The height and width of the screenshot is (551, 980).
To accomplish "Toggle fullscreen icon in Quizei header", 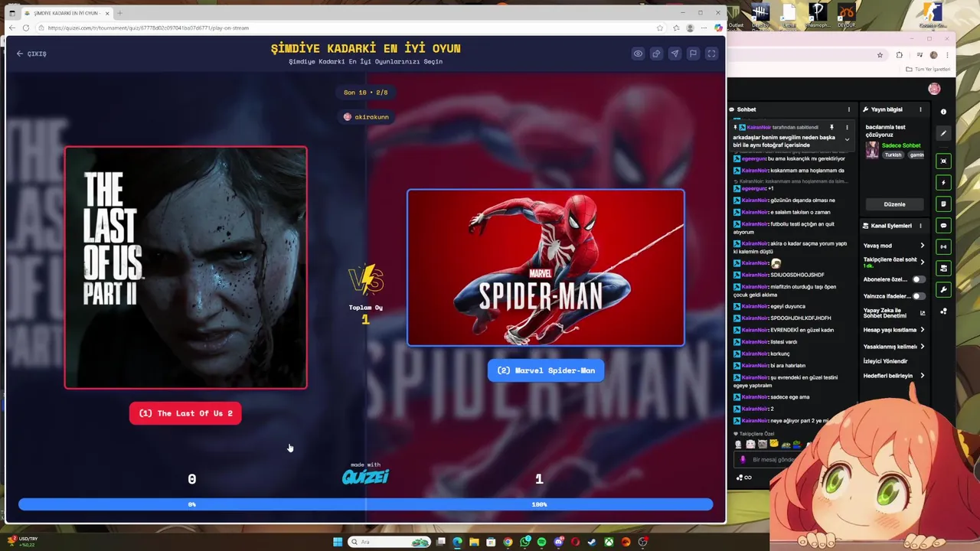I will (711, 54).
